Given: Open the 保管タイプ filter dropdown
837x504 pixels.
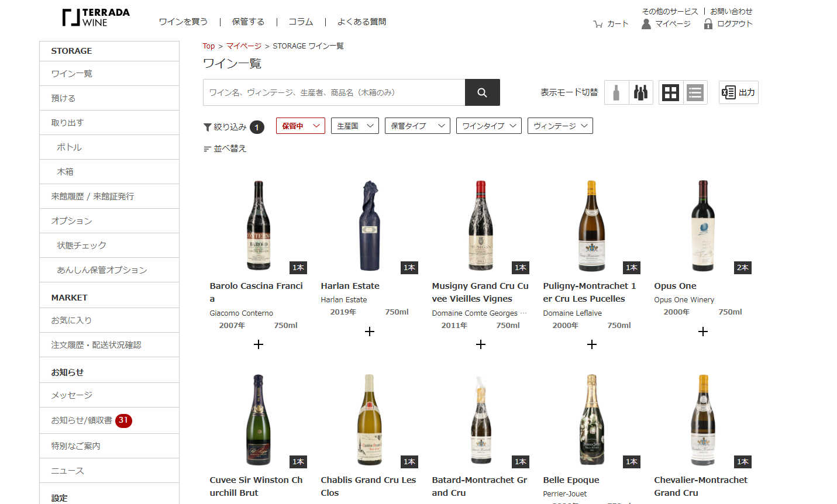Looking at the screenshot, I should 418,126.
